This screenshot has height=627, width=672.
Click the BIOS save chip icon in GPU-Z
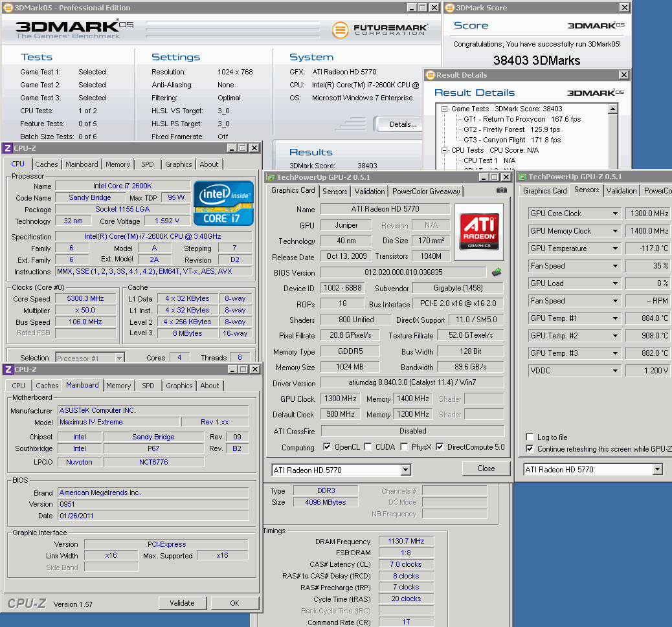497,272
